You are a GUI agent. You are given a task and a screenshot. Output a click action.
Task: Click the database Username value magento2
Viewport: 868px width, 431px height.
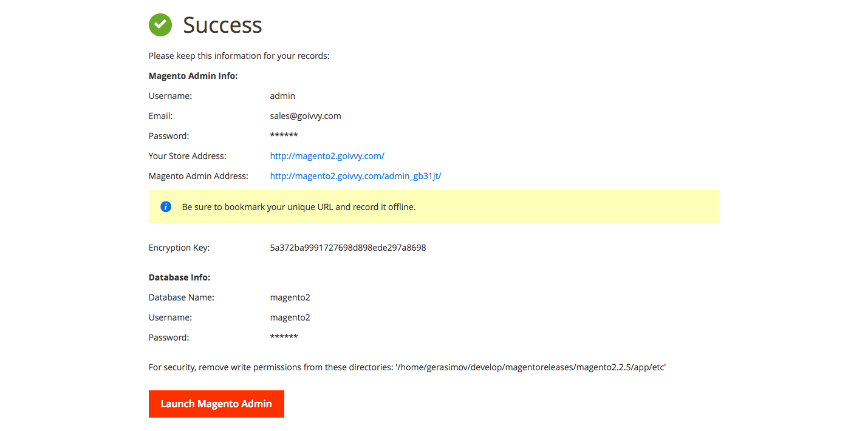tap(290, 317)
